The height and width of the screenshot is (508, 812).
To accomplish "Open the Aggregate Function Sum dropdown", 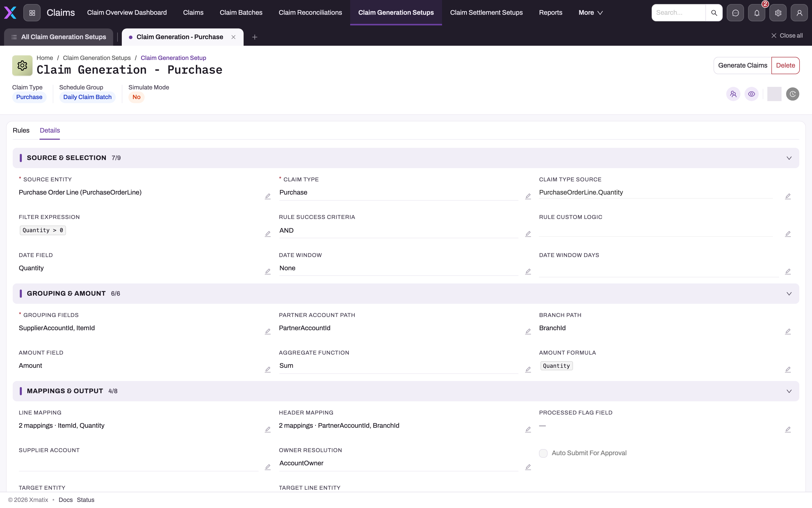I will tap(399, 366).
